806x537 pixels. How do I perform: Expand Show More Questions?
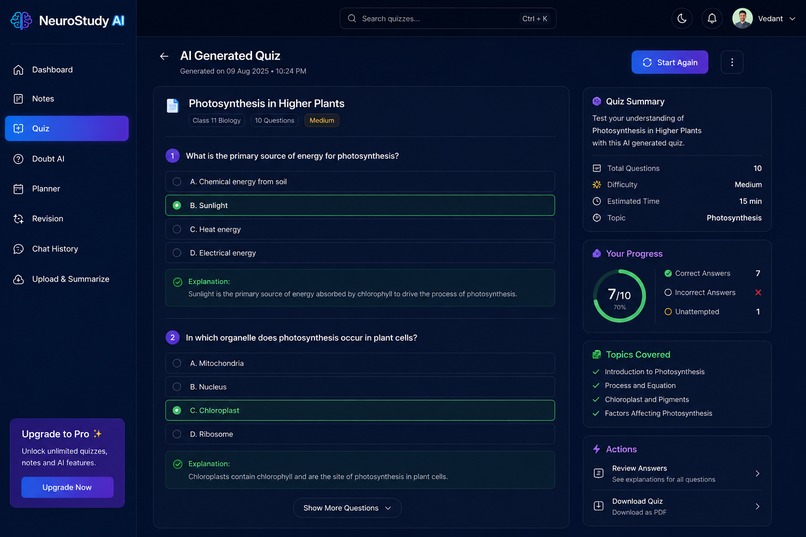[x=347, y=508]
